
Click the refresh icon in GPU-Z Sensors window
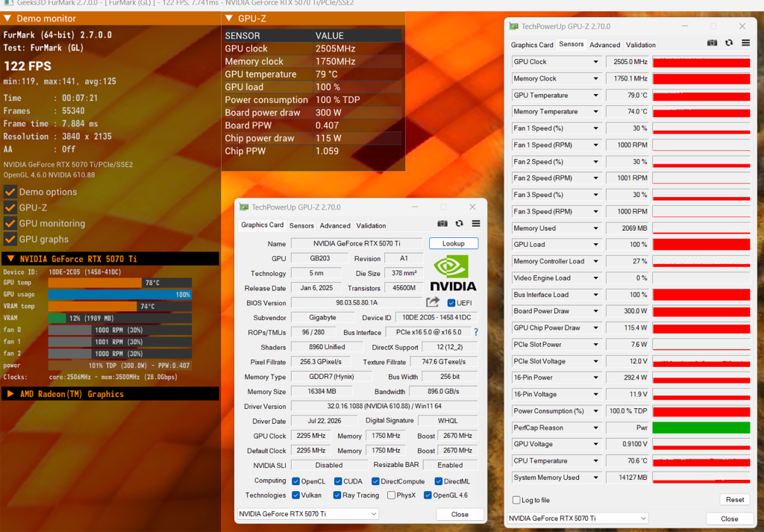[x=729, y=43]
